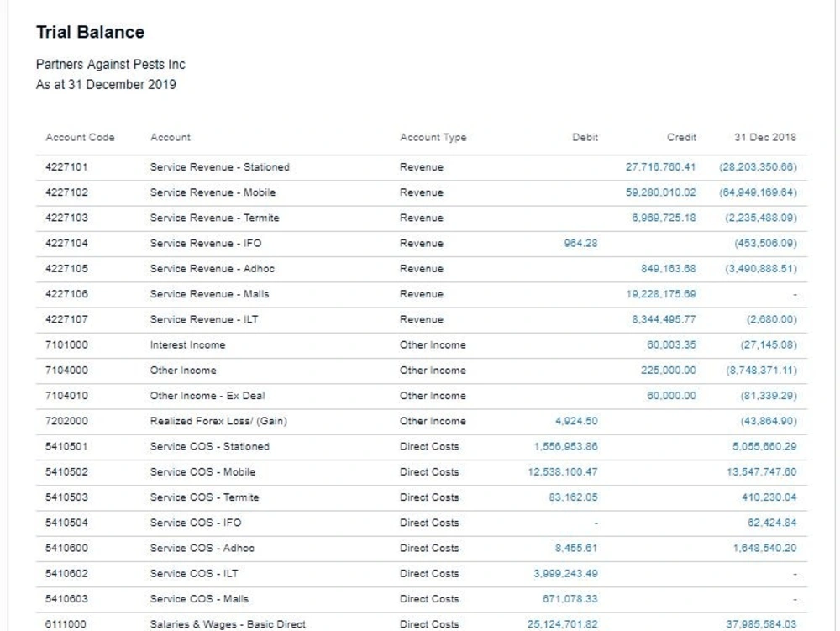
Task: Click Other Income credit 225,000.00
Action: point(668,371)
